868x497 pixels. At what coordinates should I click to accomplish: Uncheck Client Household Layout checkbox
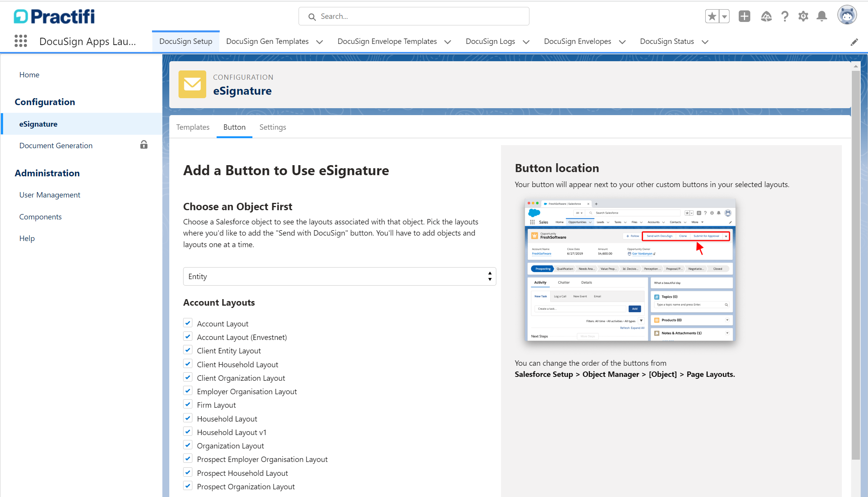[x=188, y=363]
